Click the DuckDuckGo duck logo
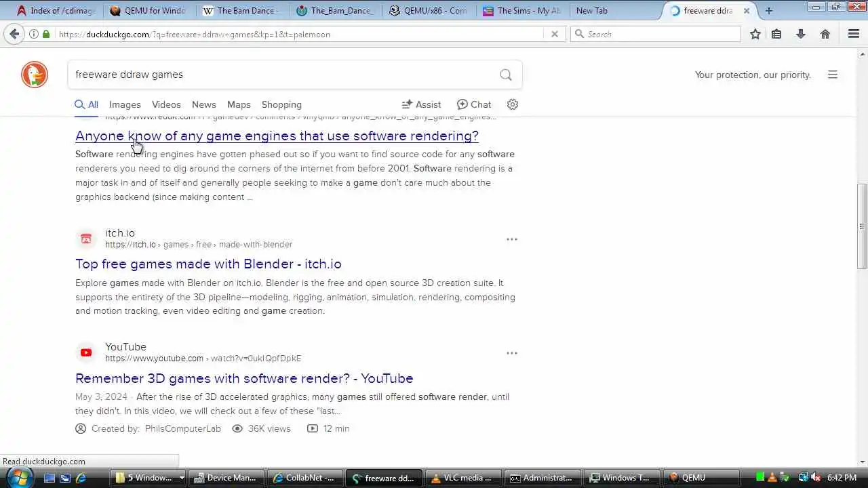868x488 pixels. 35,75
